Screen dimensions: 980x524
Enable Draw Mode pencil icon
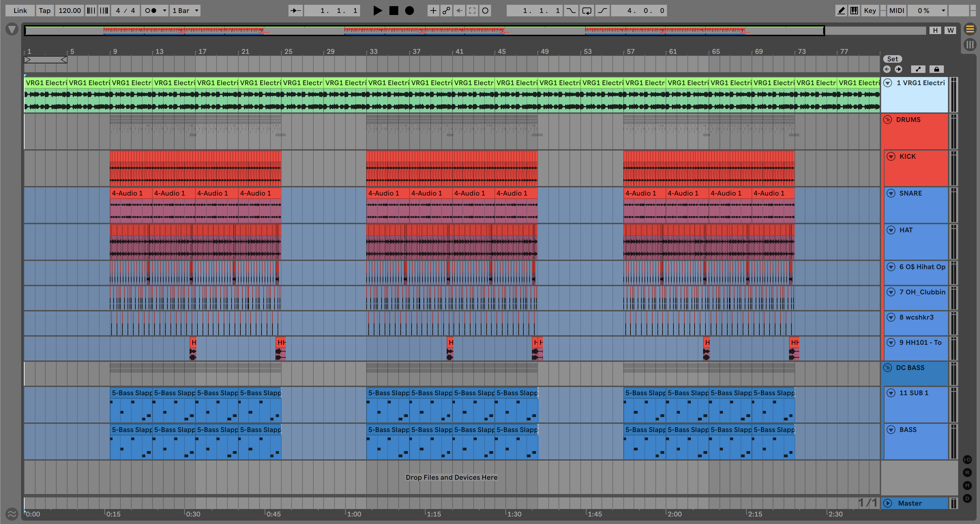click(x=841, y=11)
